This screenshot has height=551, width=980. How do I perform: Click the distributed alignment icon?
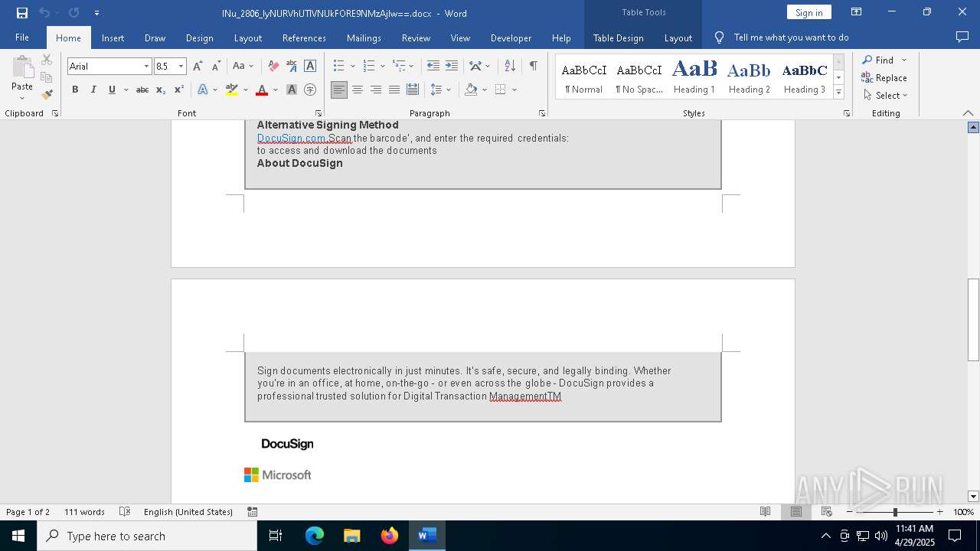click(x=413, y=90)
